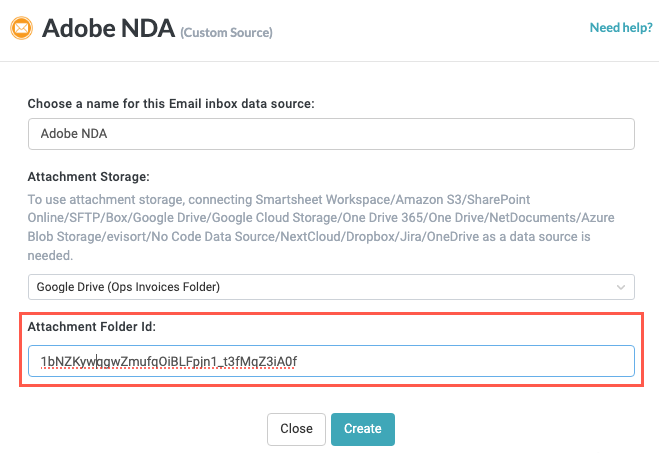This screenshot has width=659, height=464.
Task: Open the Google Drive attachment storage dropdown
Action: [x=331, y=287]
